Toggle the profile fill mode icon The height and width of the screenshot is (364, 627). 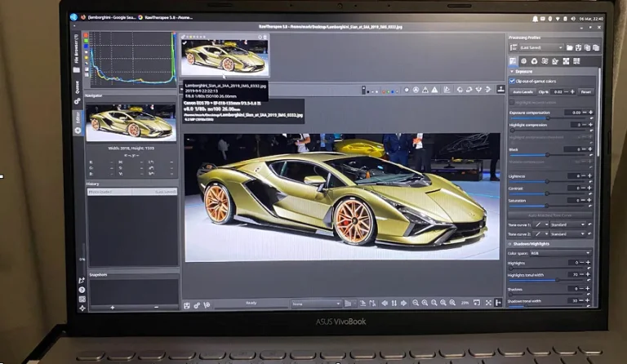click(x=514, y=47)
